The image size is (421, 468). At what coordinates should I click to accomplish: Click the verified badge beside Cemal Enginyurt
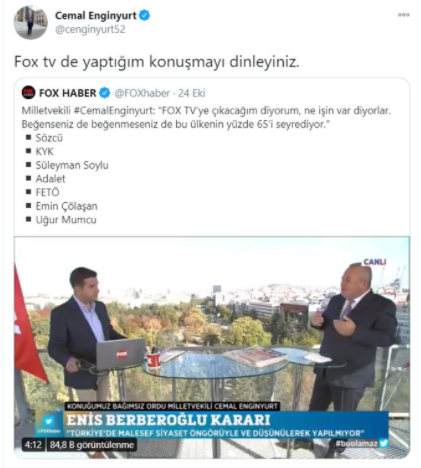tap(144, 16)
